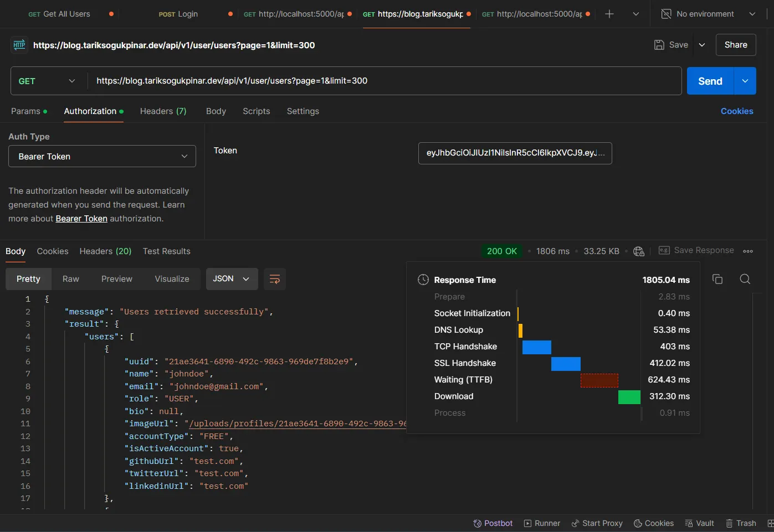
Task: Open the Test Results tab
Action: coord(167,251)
